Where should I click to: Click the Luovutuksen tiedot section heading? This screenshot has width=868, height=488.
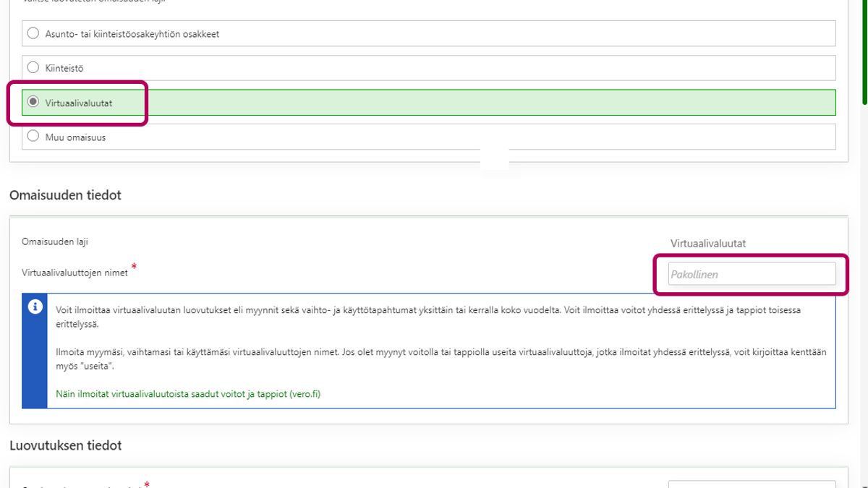pos(65,445)
